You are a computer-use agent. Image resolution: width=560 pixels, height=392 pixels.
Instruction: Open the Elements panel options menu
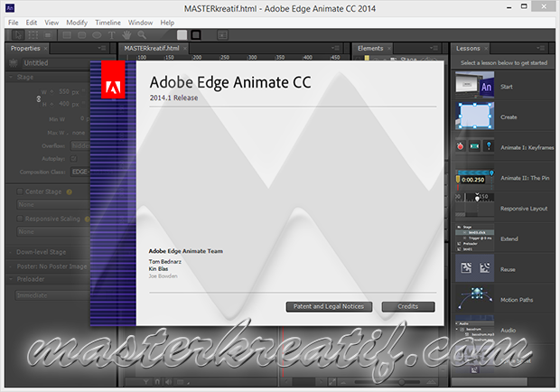click(434, 48)
